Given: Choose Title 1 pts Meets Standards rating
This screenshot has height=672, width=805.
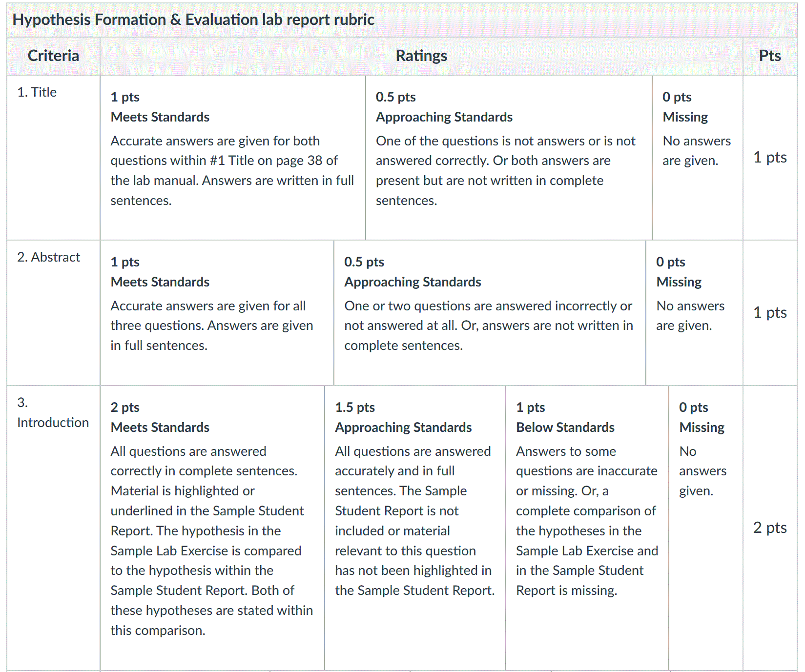Looking at the screenshot, I should click(233, 157).
